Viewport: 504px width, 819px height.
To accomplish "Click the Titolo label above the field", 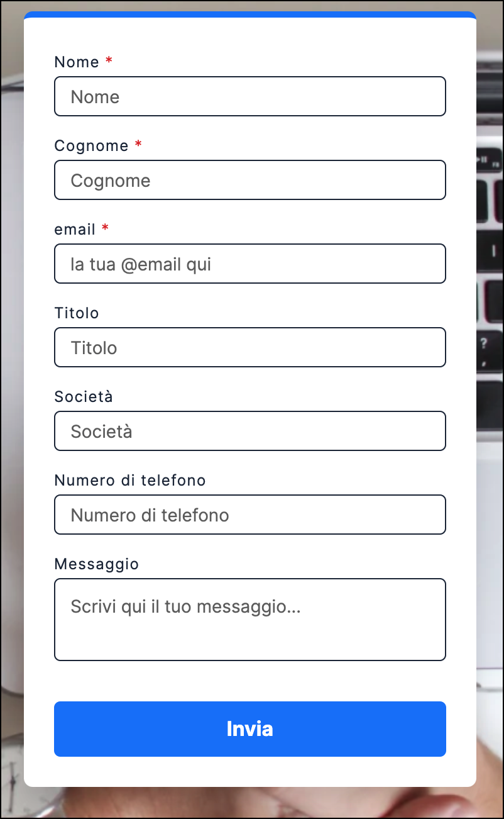I will tap(76, 313).
